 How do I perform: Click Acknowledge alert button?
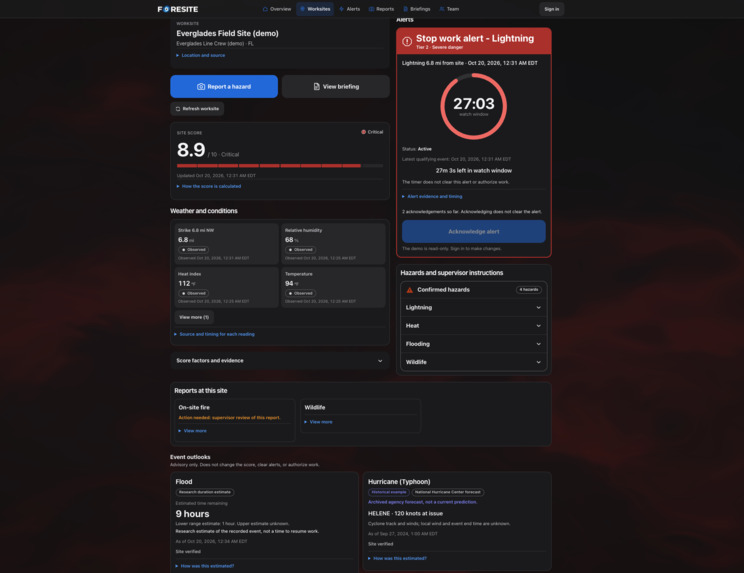[x=474, y=231]
